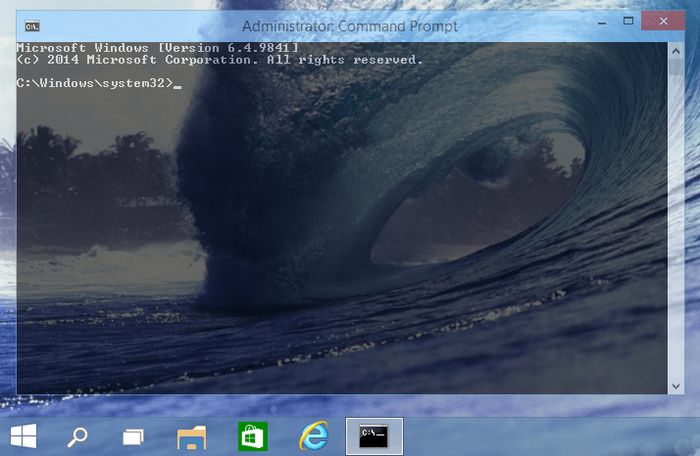Click the 2014 Microsoft Corporation copyright line
This screenshot has width=700, height=456.
pyautogui.click(x=220, y=59)
